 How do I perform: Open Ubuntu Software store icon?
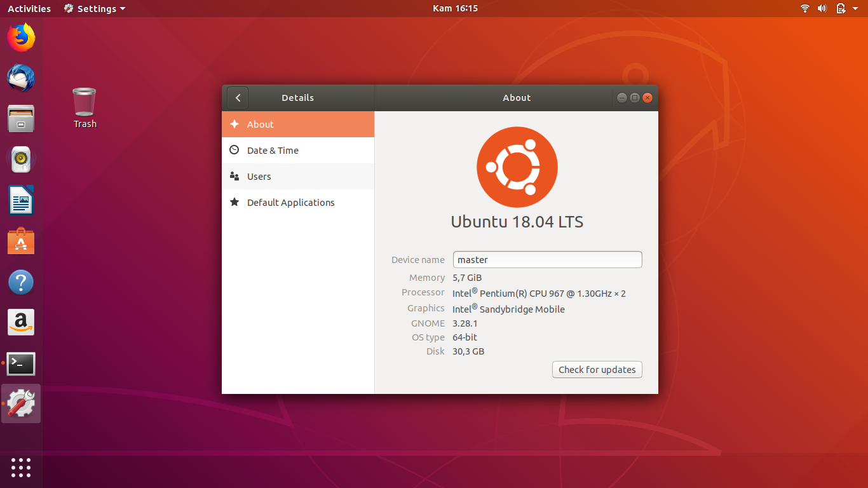click(x=21, y=241)
